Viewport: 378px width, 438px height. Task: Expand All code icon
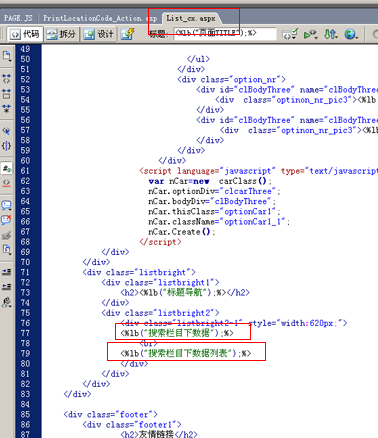[x=7, y=108]
